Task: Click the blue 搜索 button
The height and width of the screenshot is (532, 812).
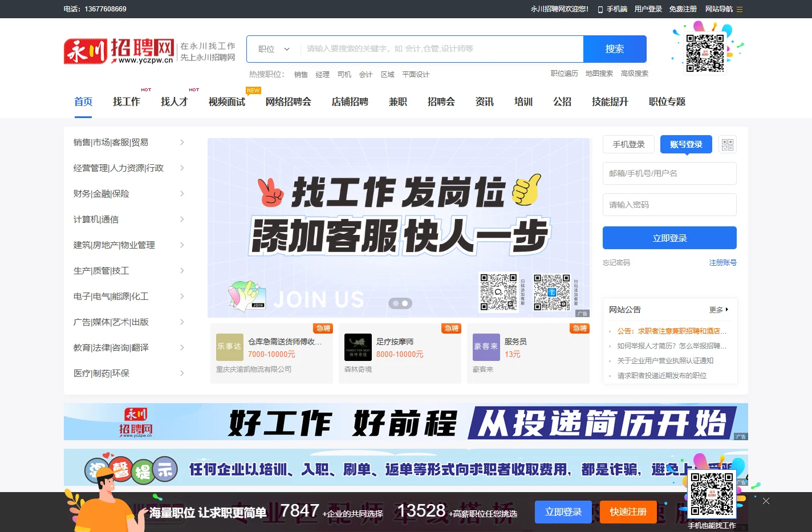Action: pos(615,49)
